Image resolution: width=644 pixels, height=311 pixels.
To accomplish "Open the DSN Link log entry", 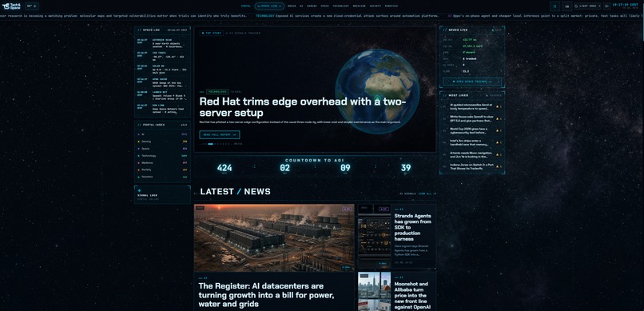I will click(x=163, y=110).
